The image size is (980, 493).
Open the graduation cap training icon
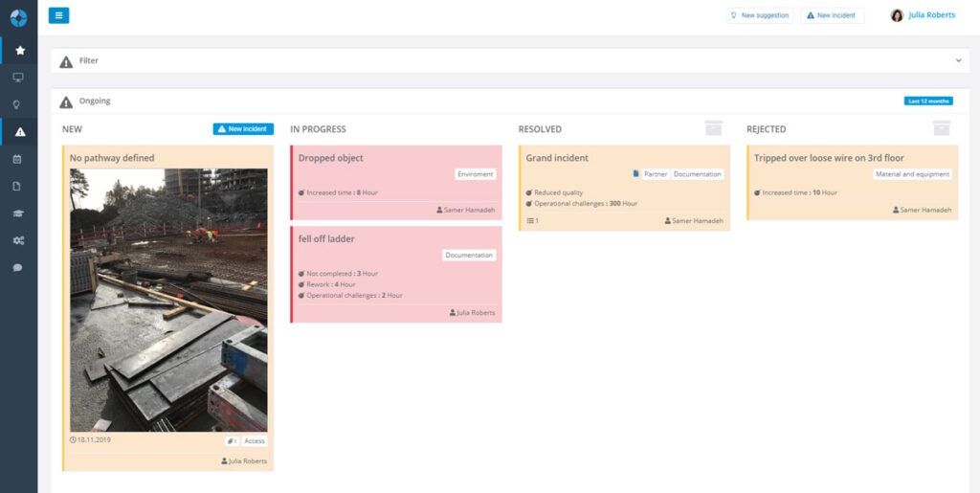pos(18,213)
